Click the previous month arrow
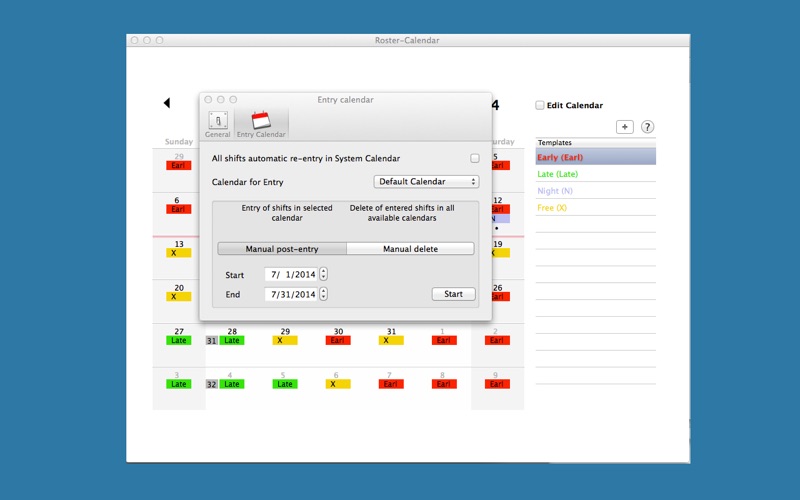800x500 pixels. (x=166, y=103)
